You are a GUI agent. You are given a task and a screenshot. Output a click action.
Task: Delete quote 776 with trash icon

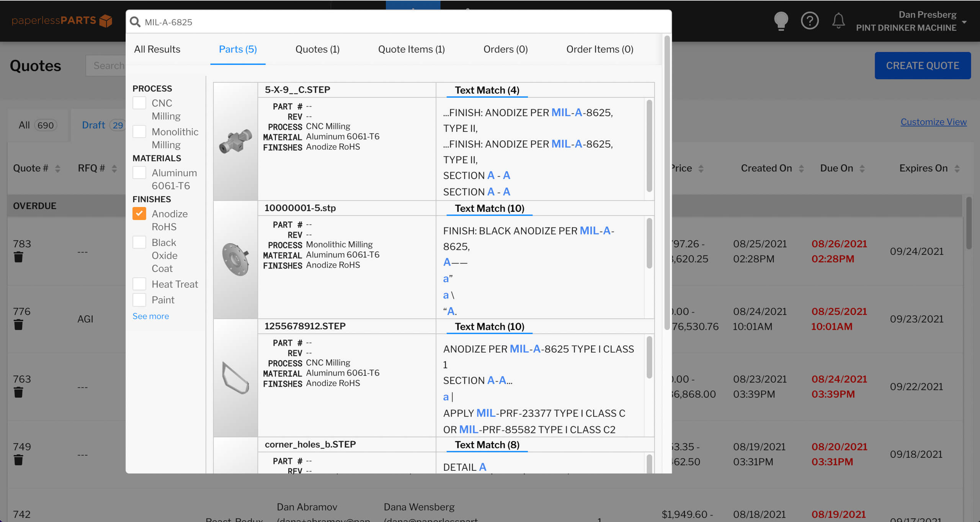pos(18,325)
